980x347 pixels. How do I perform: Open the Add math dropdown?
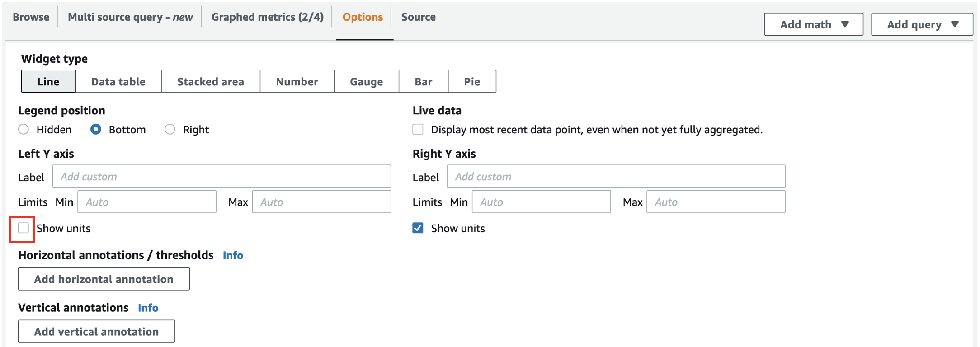813,24
